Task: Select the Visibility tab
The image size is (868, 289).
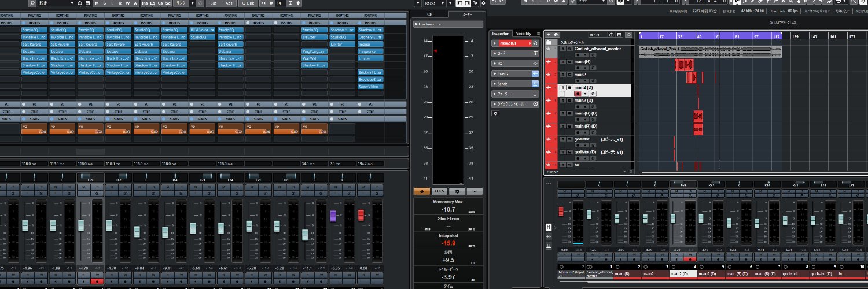Action: [524, 34]
